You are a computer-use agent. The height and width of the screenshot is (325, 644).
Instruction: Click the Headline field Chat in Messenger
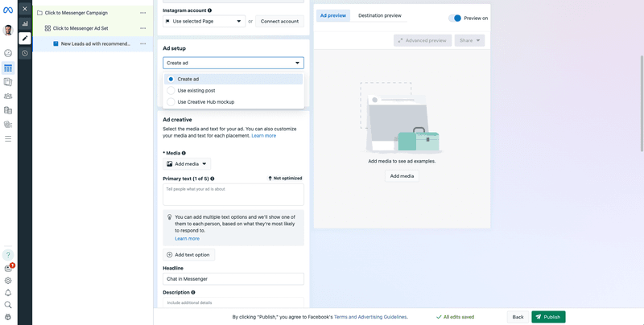[x=233, y=279]
